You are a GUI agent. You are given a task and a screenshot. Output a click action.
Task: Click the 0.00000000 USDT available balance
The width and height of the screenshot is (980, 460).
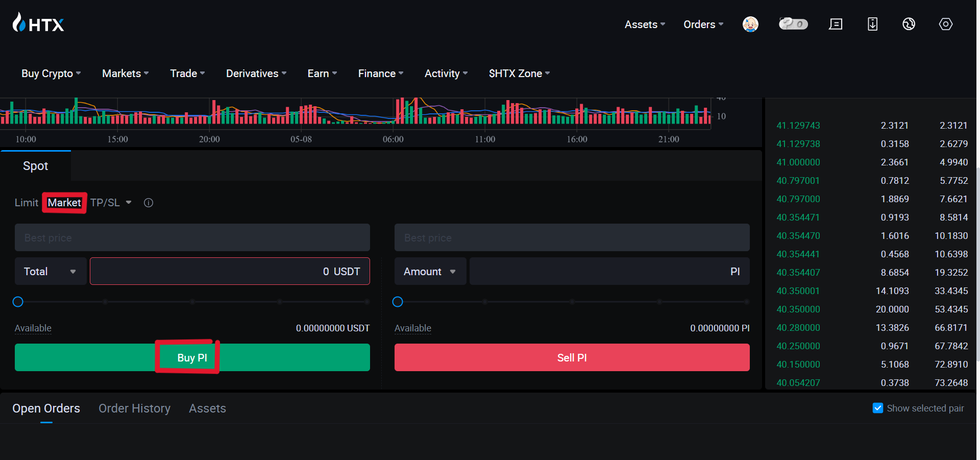[333, 328]
